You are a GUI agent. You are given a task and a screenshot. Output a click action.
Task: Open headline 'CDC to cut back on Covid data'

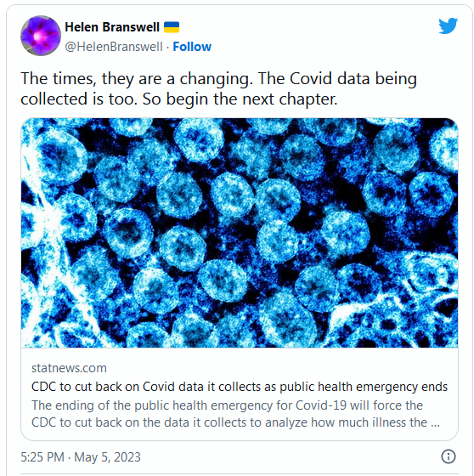tap(240, 387)
